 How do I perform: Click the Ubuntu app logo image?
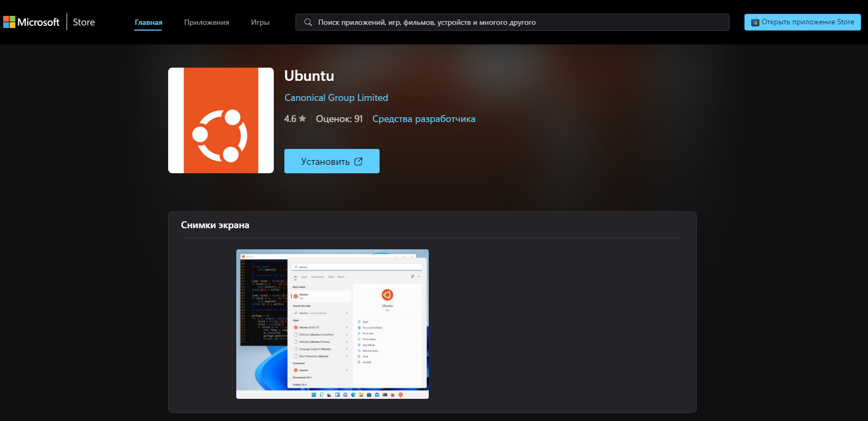point(221,120)
